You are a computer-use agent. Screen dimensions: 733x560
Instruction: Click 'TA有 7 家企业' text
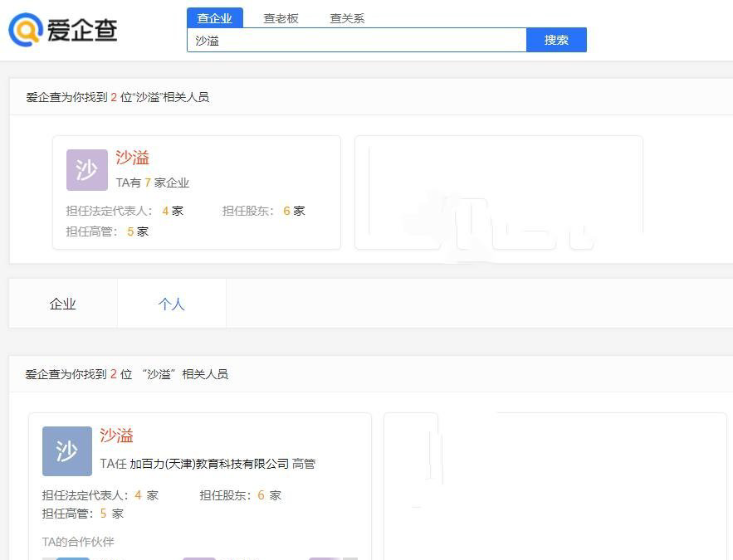click(153, 183)
